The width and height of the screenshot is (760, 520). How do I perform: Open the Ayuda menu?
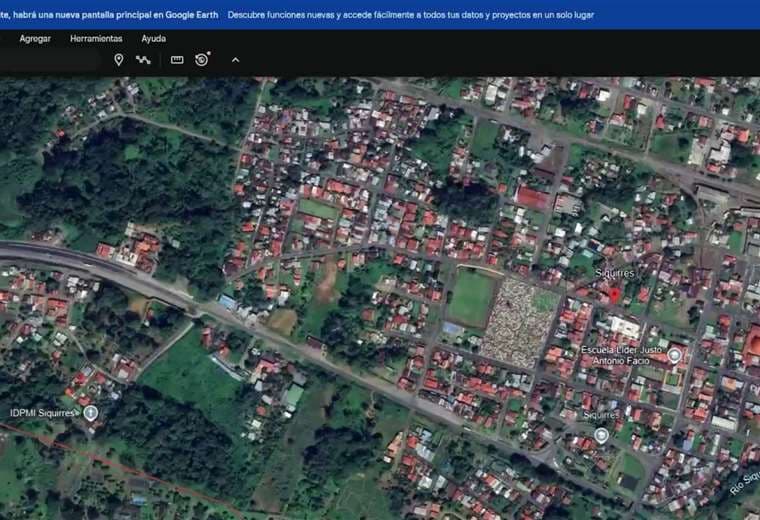tap(153, 38)
